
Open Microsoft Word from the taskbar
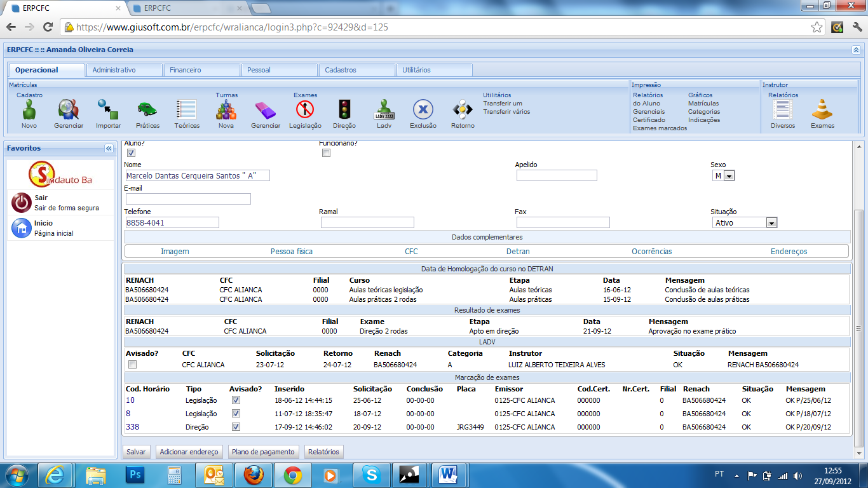pyautogui.click(x=449, y=475)
